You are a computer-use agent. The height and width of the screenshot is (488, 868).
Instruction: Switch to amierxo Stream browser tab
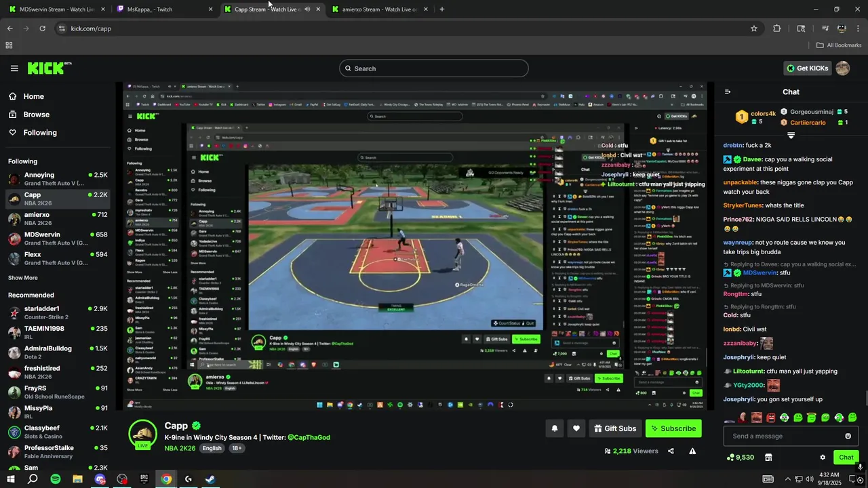coord(380,9)
